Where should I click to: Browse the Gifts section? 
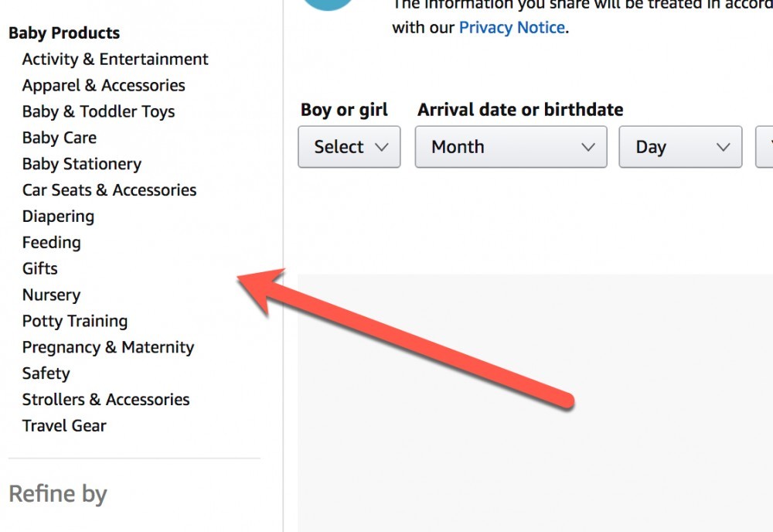pos(39,268)
